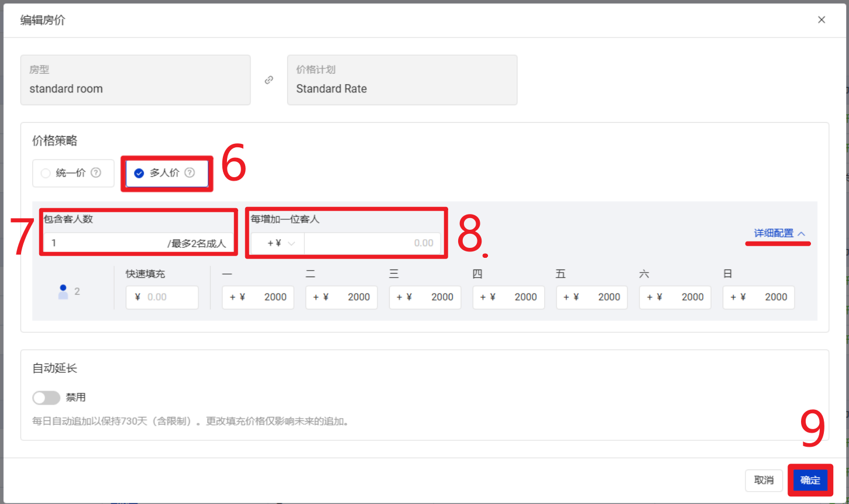
Task: Click the 五 (Friday) price field
Action: point(592,297)
